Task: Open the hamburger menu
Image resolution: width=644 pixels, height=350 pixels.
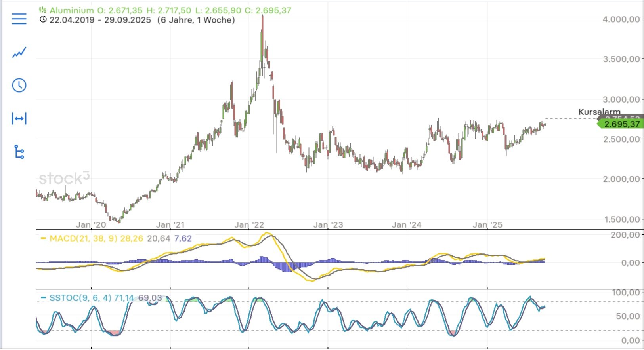Action: [x=19, y=19]
